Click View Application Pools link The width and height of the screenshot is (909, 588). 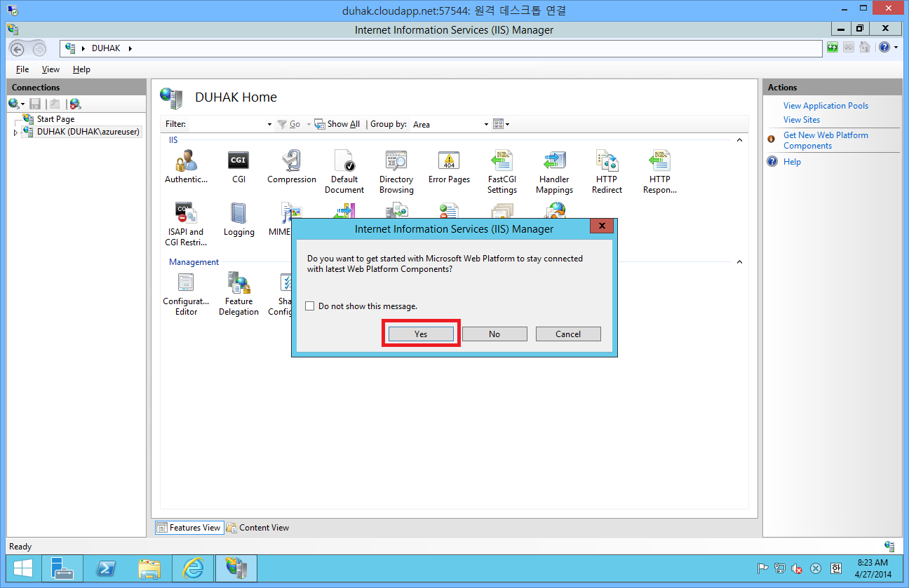pos(826,106)
